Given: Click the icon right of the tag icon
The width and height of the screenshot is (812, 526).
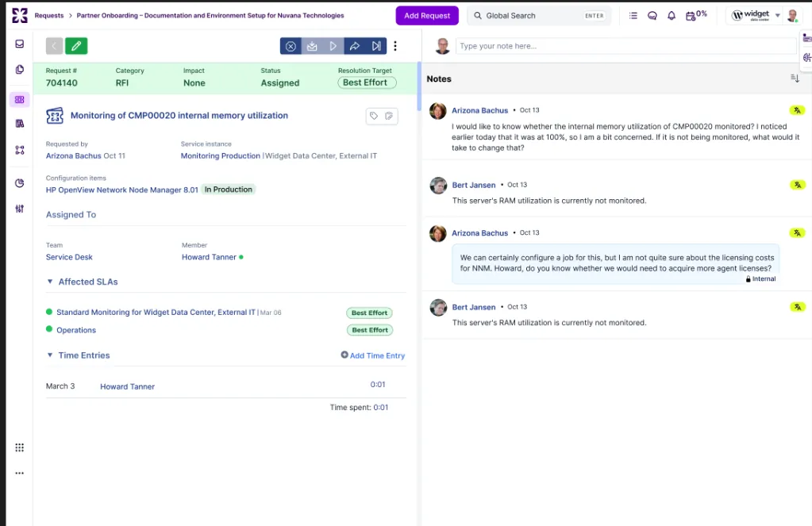Looking at the screenshot, I should tap(389, 116).
